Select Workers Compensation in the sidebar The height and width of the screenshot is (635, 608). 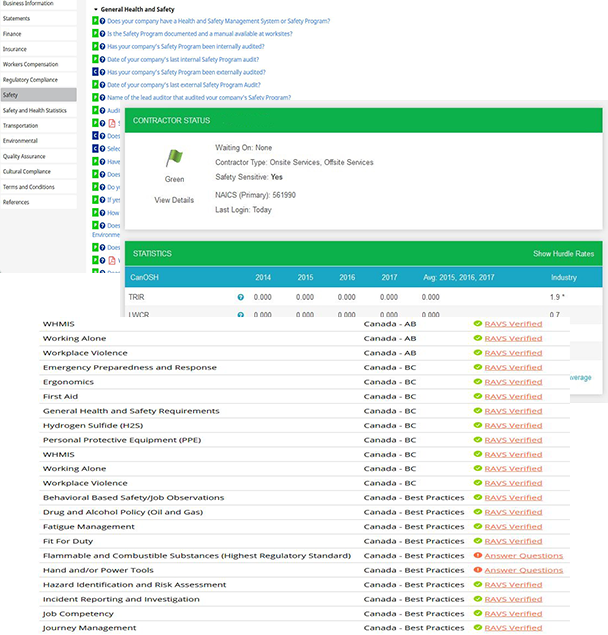point(29,64)
